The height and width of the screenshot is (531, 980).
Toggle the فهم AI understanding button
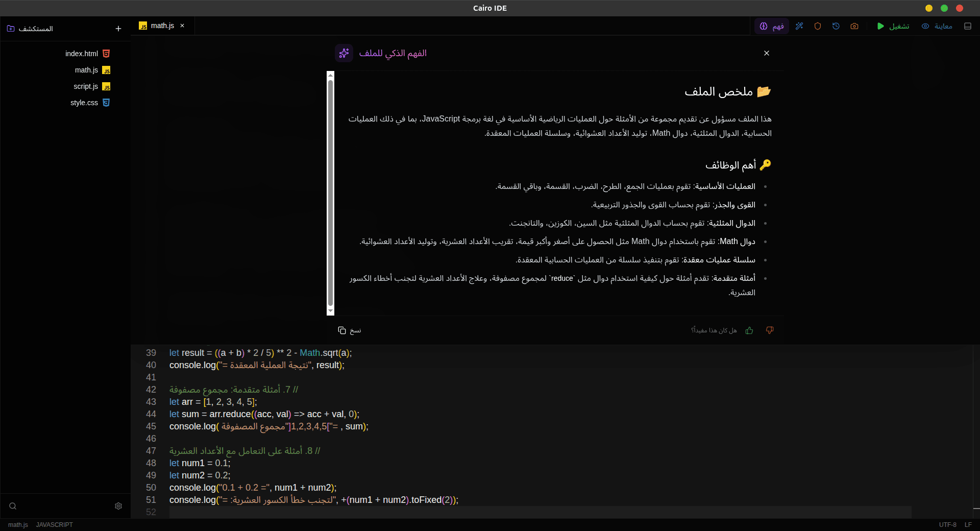772,26
